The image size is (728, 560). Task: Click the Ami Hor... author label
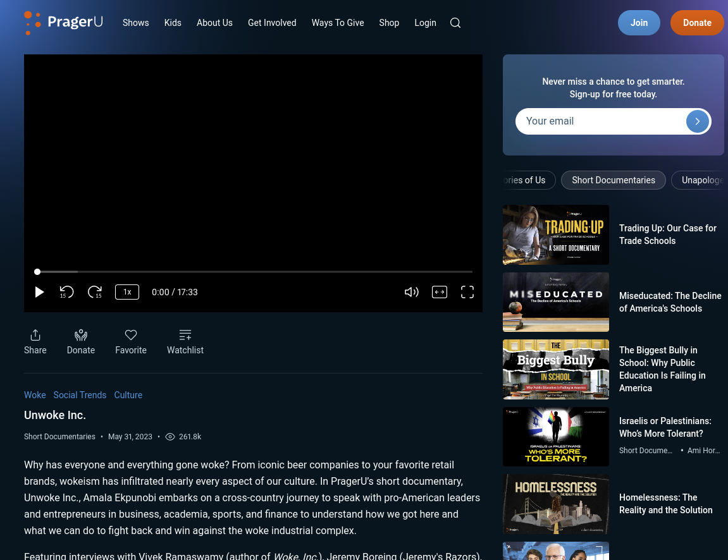[x=703, y=451]
